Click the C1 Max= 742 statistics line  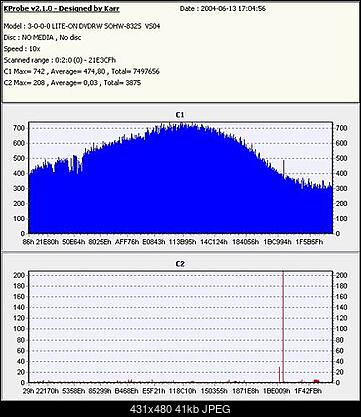click(81, 71)
